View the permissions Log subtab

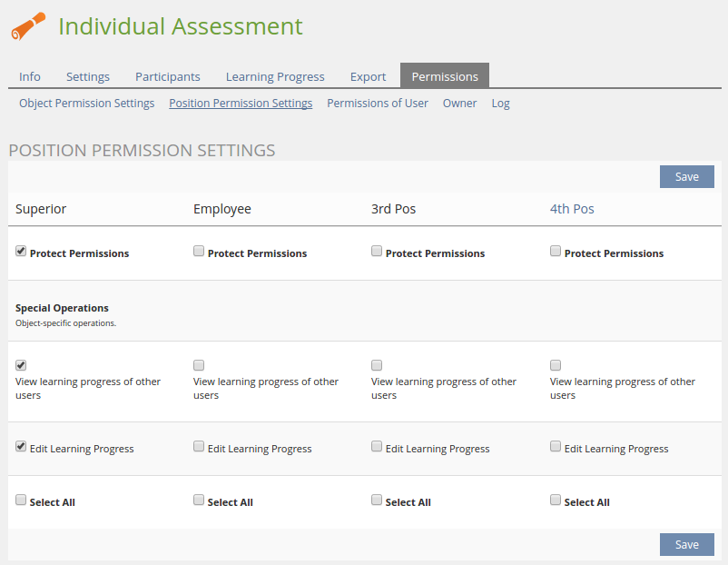pos(500,104)
